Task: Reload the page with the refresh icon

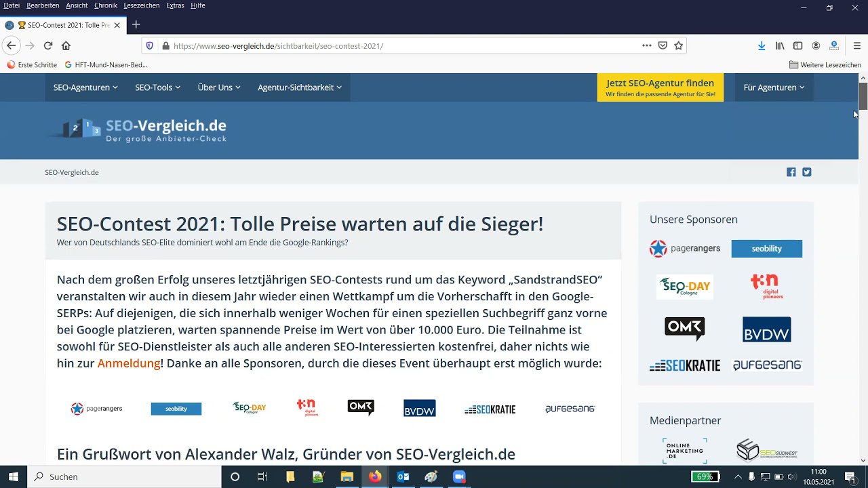Action: tap(48, 45)
